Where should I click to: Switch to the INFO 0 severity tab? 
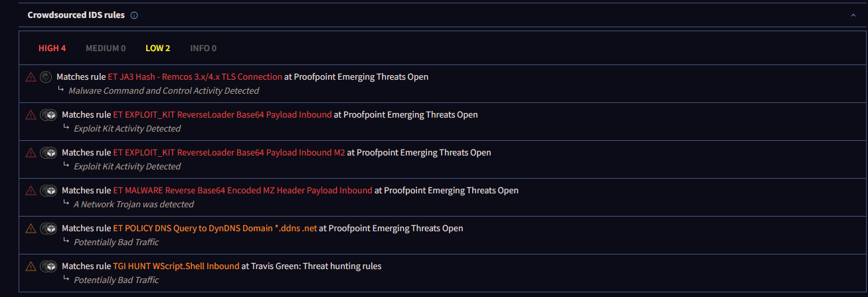203,49
